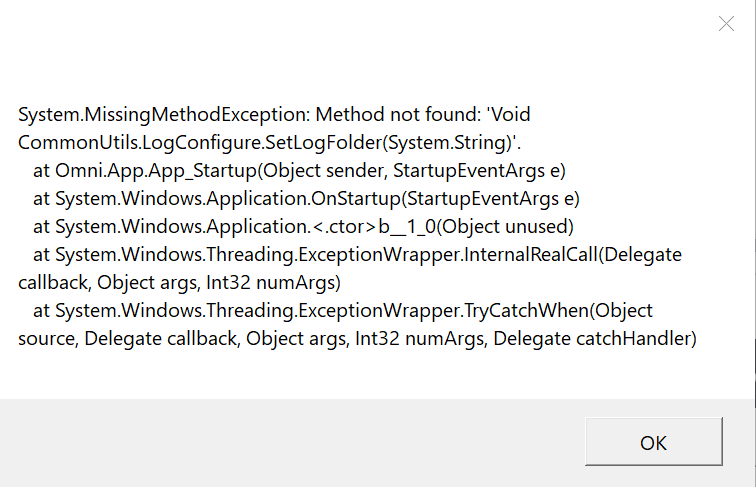
Task: Click the <.ctor>b__1_0 stack line
Action: click(303, 227)
